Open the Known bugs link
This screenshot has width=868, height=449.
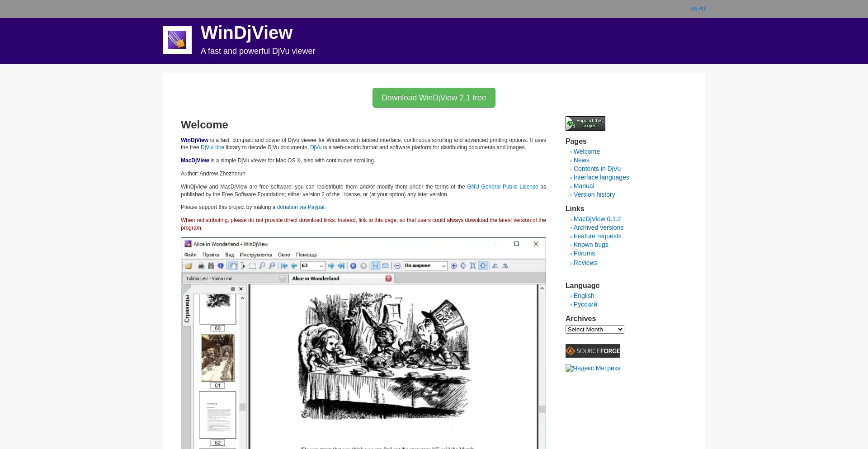pos(591,245)
